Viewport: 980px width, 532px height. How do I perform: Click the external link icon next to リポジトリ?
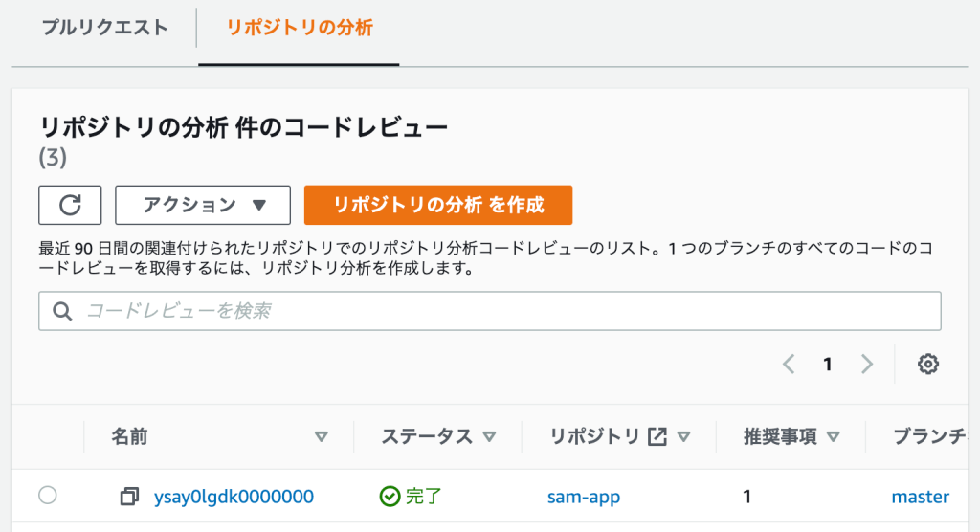click(657, 437)
